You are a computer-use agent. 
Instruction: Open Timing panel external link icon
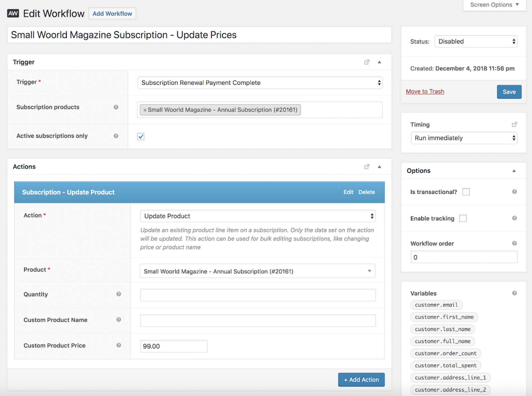(514, 124)
